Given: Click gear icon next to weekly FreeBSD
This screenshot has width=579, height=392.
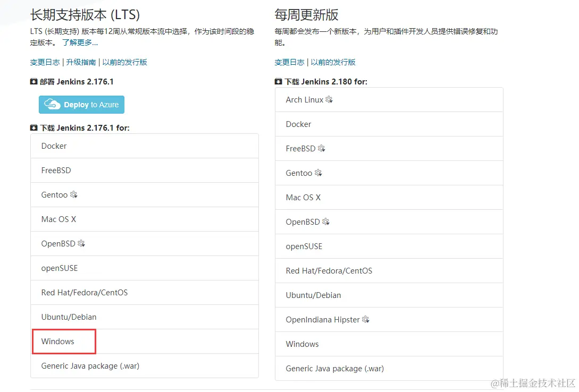Looking at the screenshot, I should [x=321, y=148].
